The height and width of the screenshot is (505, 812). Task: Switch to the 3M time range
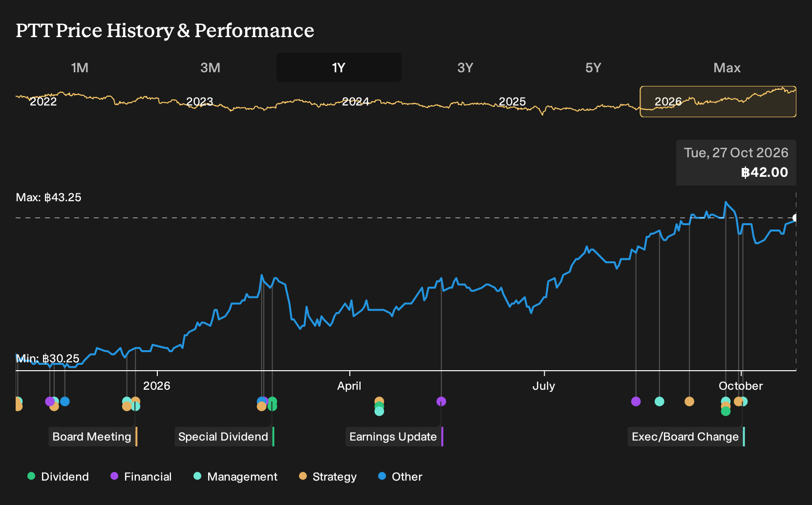point(210,67)
